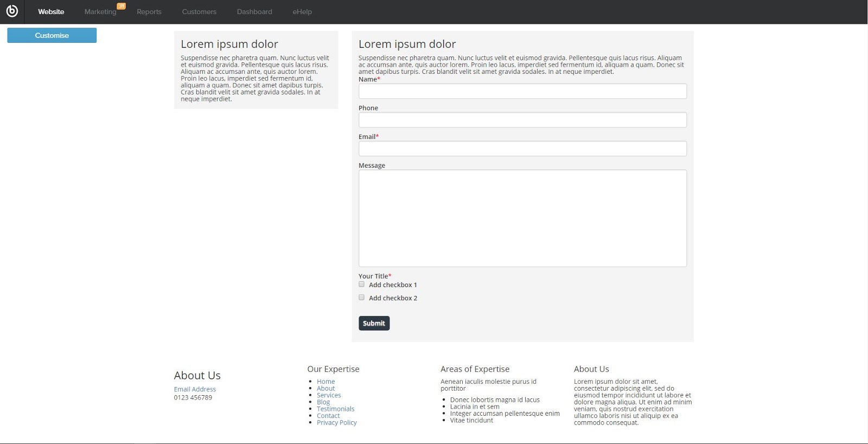Open the Services footer link
868x444 pixels.
point(329,395)
